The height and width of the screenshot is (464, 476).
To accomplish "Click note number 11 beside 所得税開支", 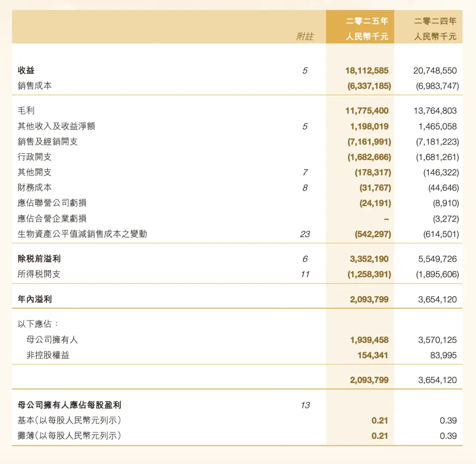I will [305, 275].
